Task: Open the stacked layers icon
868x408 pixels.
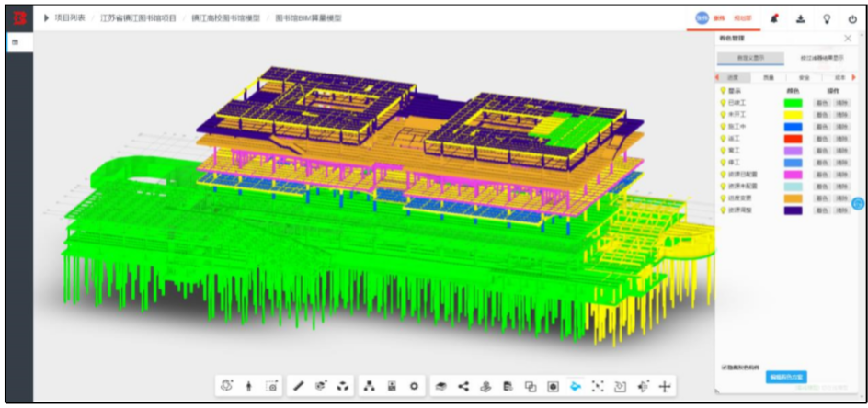Action: point(440,387)
